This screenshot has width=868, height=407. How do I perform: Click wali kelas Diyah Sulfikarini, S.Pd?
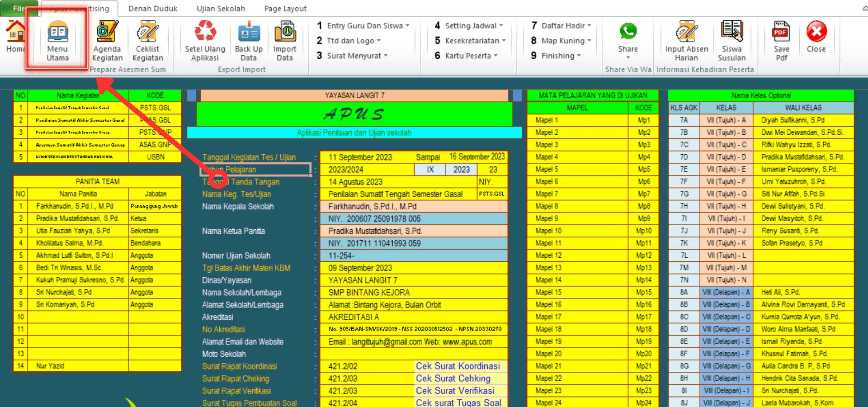point(803,120)
